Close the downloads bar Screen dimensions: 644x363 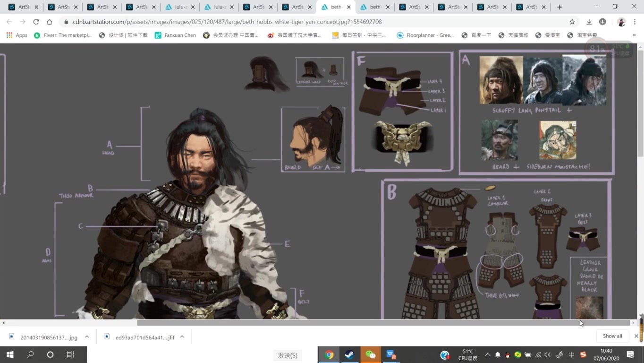(x=636, y=336)
